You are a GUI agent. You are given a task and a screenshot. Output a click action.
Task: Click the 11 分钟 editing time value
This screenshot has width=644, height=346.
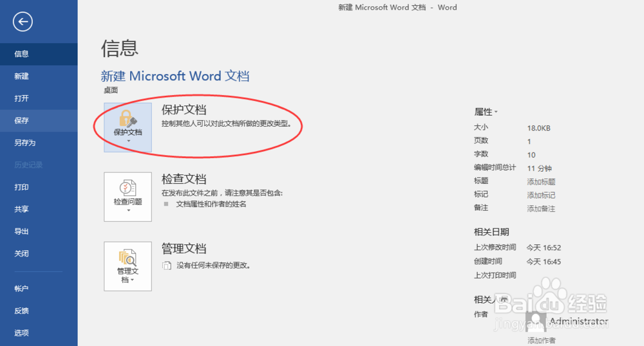[x=539, y=168]
